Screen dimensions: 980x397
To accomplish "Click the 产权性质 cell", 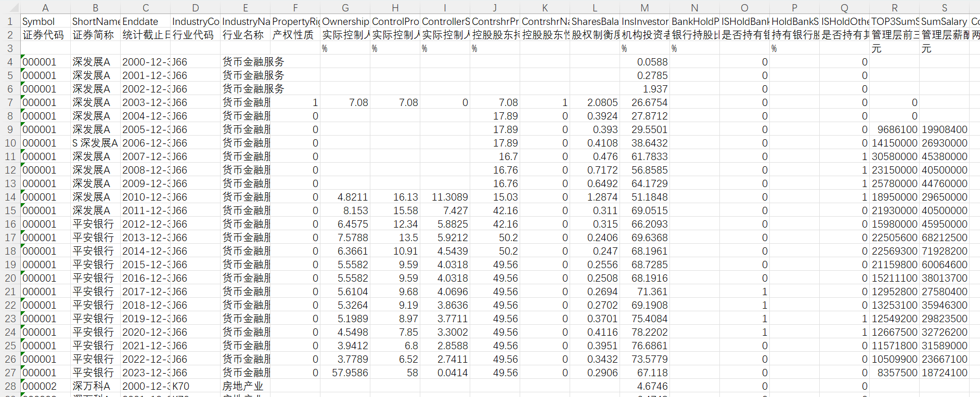I will pyautogui.click(x=295, y=35).
